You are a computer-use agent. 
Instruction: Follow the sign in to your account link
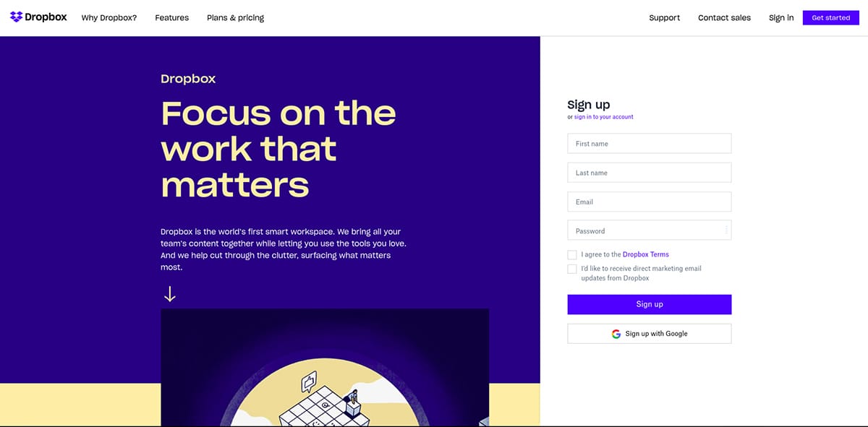coord(603,117)
